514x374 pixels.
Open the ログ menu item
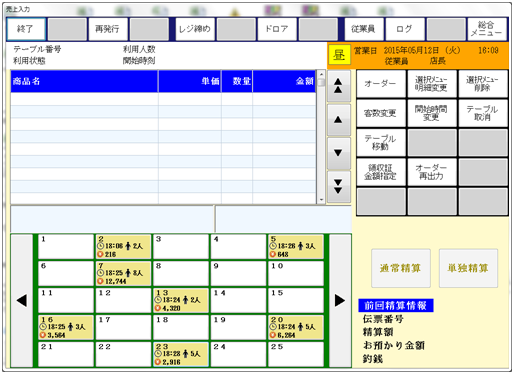(405, 29)
